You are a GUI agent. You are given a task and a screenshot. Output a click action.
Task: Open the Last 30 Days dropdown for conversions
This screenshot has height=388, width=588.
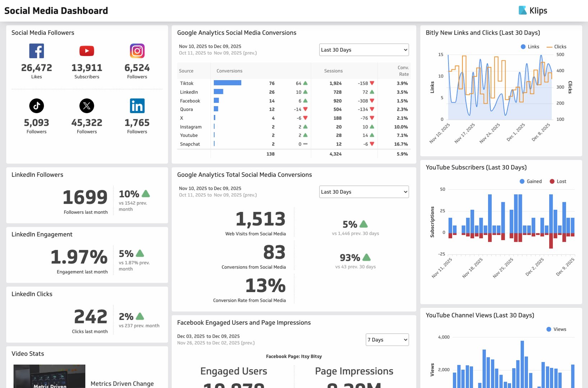point(364,50)
